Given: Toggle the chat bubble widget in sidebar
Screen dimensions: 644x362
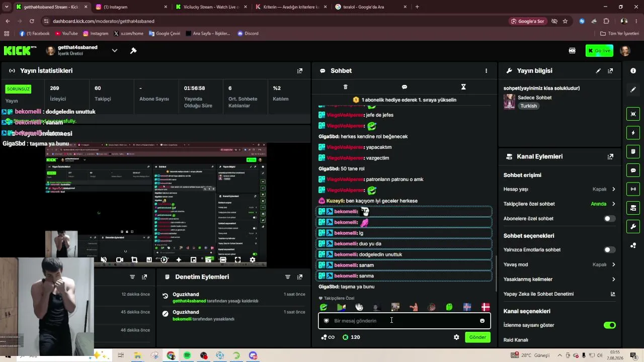Looking at the screenshot, I should 633,170.
